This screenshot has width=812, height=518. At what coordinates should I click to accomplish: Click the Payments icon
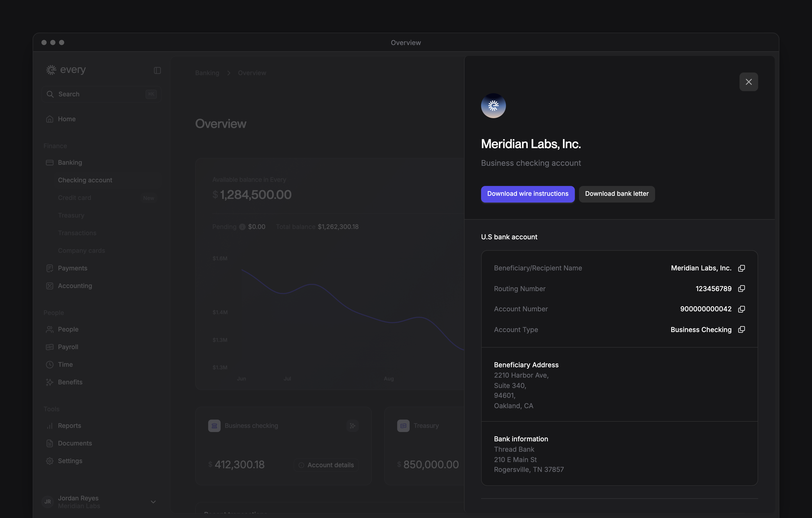pyautogui.click(x=49, y=268)
